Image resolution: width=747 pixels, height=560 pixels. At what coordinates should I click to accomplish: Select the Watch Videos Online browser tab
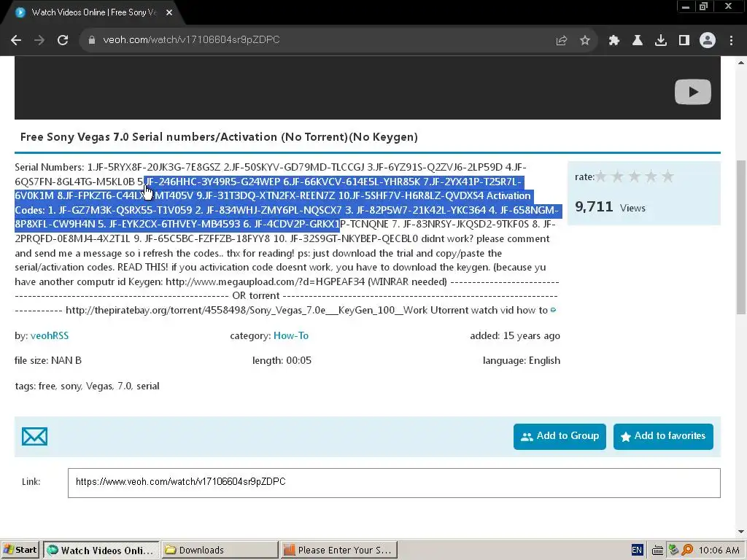tap(93, 13)
